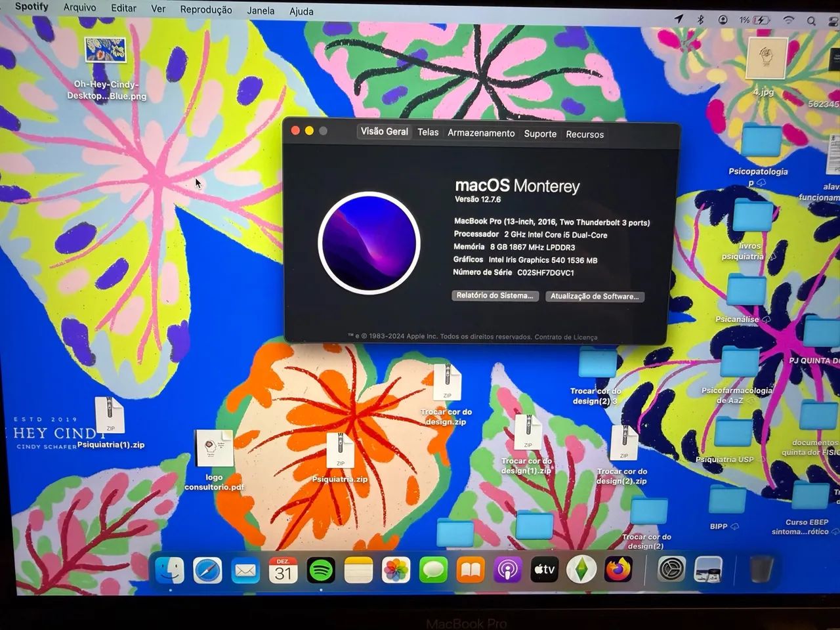
Task: Click the Atualização de Software button
Action: 595,296
